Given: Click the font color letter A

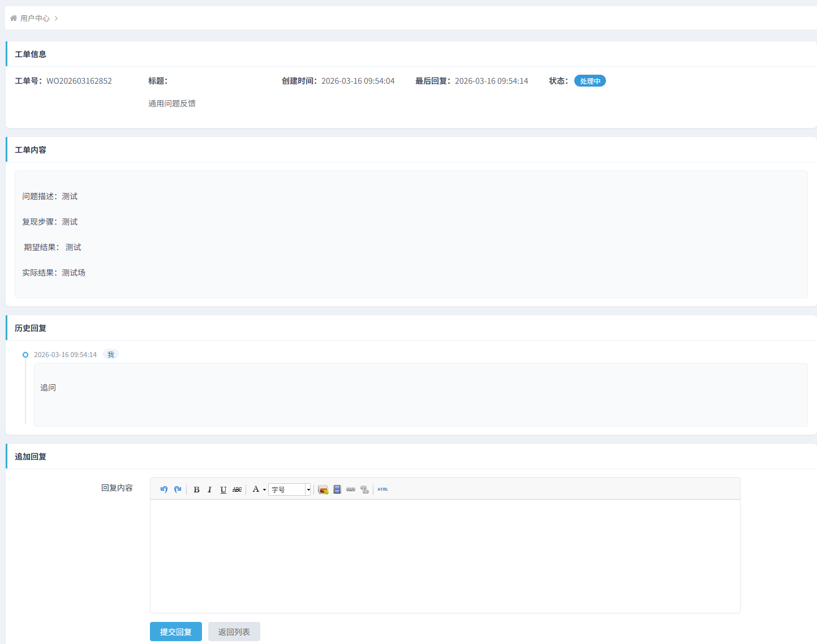Looking at the screenshot, I should pos(256,489).
